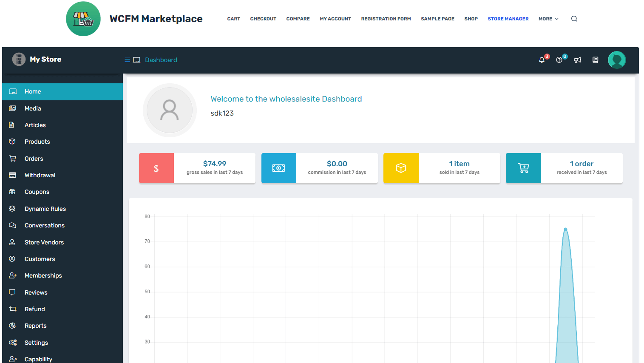Screen dimensions: 644x363
Task: Click the Capability user-x icon
Action: click(13, 359)
